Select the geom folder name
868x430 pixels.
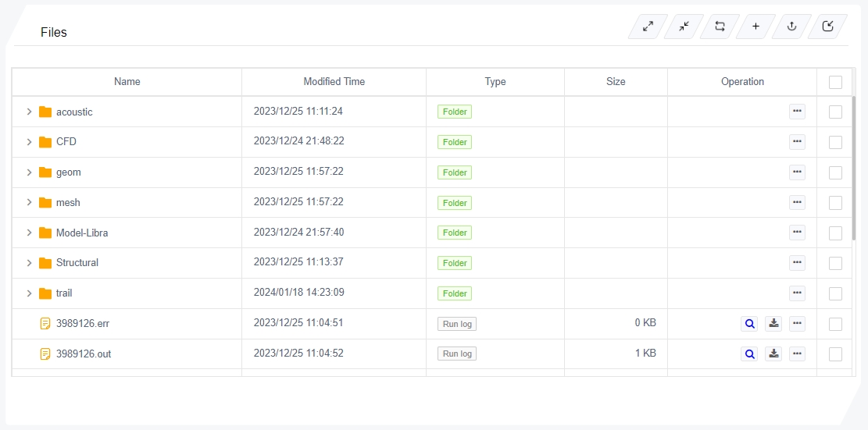click(x=69, y=172)
